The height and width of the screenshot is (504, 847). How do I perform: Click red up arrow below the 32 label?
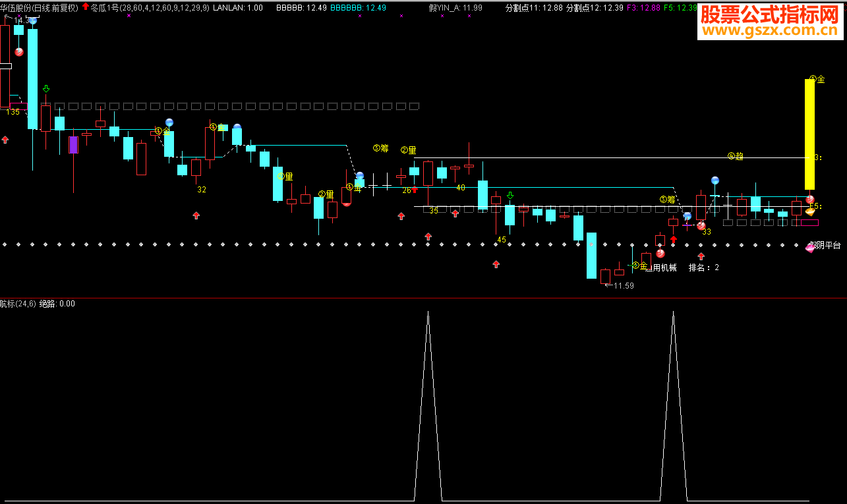tap(196, 215)
